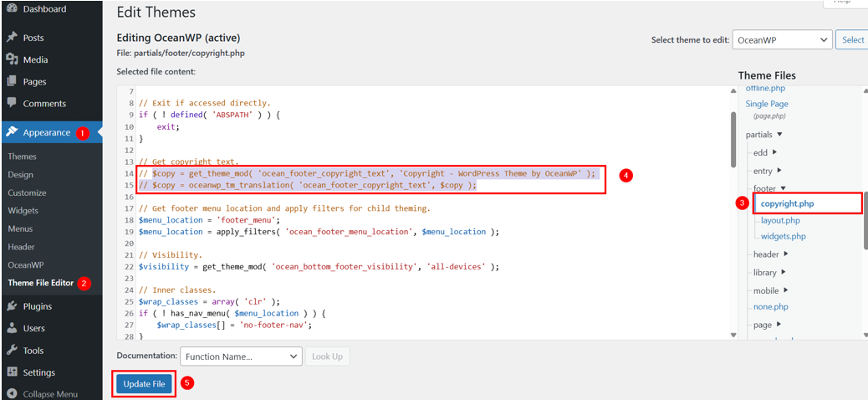
Task: Open none.php file
Action: [x=770, y=306]
